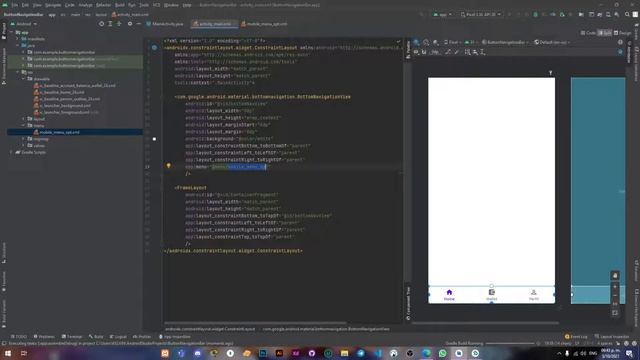This screenshot has height=360, width=640.
Task: Click Perfil item in preview bottom navigation
Action: pos(533,295)
